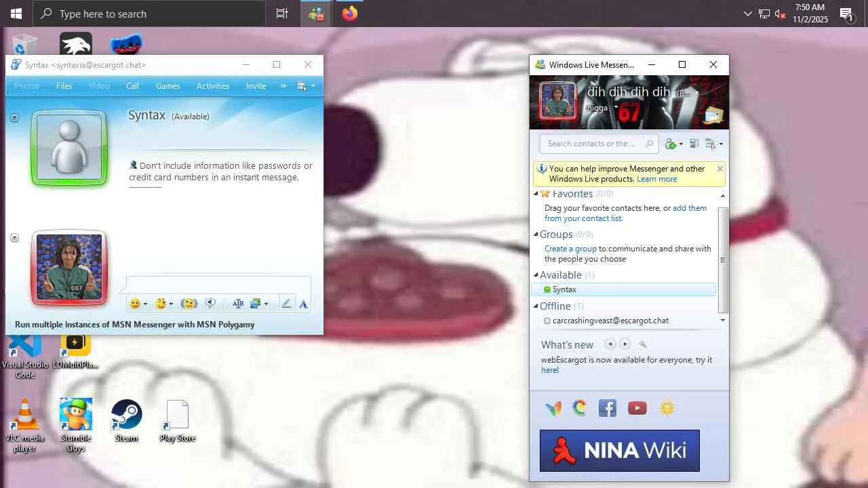Click the yellow sun icon in Messenger
Screen dimensions: 868x488
[x=667, y=408]
